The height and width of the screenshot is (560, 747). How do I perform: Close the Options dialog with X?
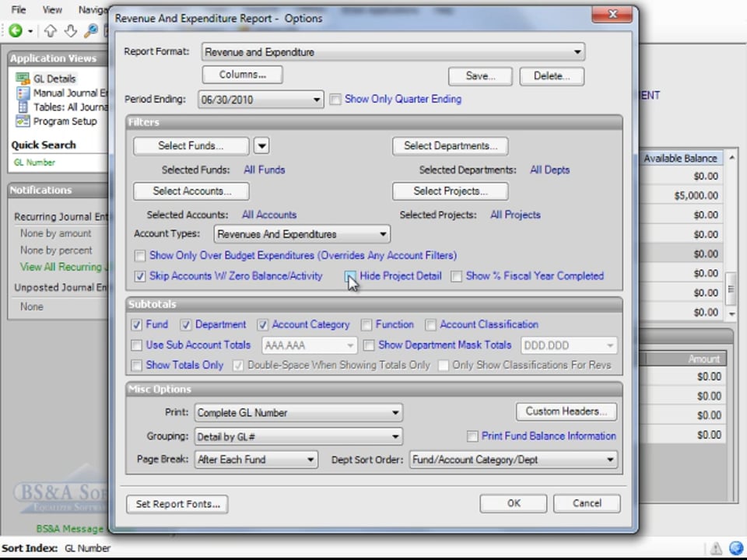pyautogui.click(x=612, y=14)
